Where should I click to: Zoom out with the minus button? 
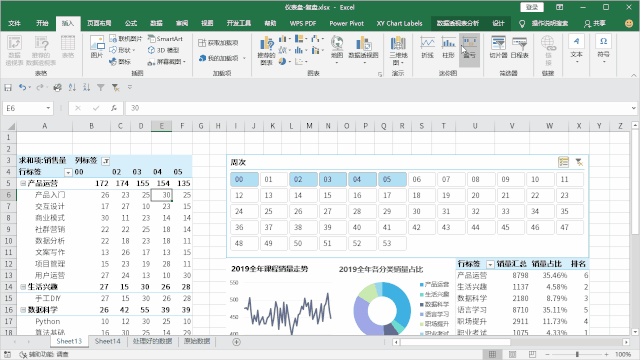pyautogui.click(x=547, y=354)
